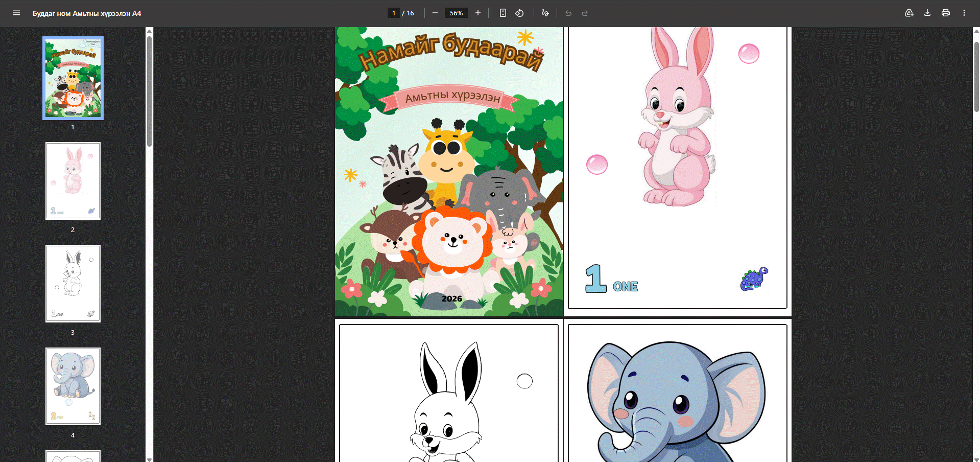
Task: Go to the blue elephant thumbnail page 4
Action: (73, 386)
